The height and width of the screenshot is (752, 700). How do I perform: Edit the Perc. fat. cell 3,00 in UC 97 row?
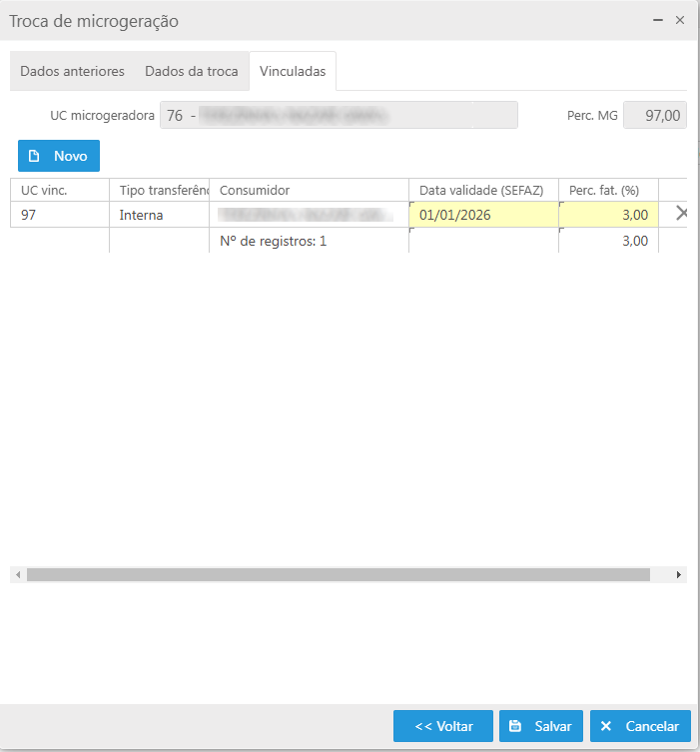pyautogui.click(x=608, y=215)
